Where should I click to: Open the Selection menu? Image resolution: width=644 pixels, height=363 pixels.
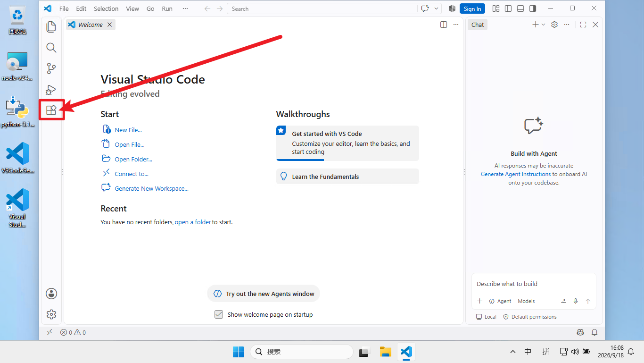coord(106,8)
